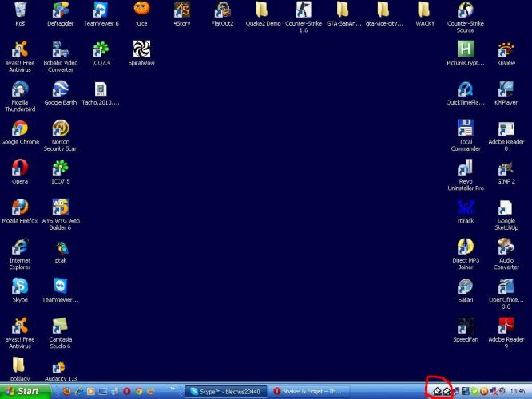Screen dimensions: 532x399
Task: Select the Mozilla Thunderbird desktop icon
Action: (20, 96)
